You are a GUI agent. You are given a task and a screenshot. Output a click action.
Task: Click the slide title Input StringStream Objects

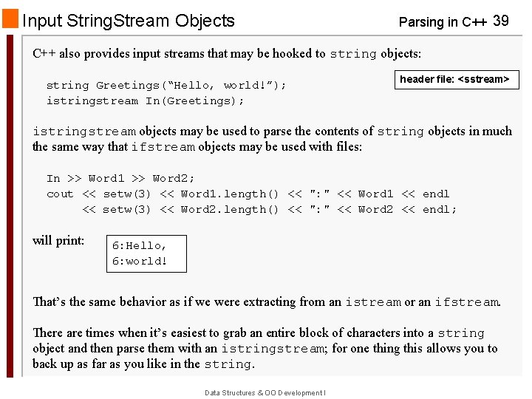(129, 21)
